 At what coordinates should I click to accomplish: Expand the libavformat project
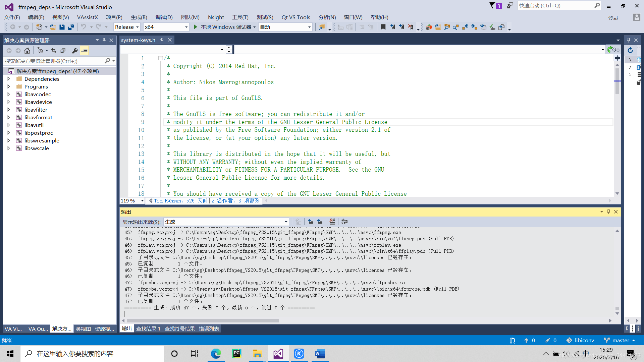click(x=9, y=118)
